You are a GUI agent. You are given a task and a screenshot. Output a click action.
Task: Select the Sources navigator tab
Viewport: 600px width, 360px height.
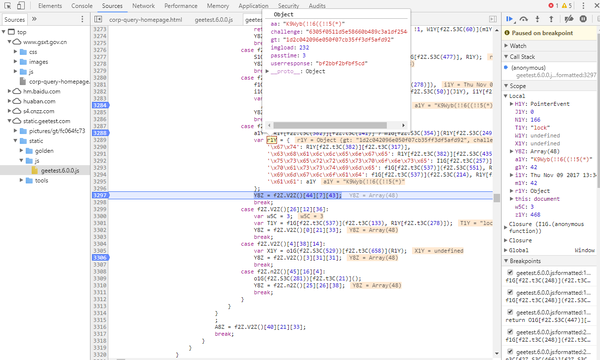click(15, 20)
